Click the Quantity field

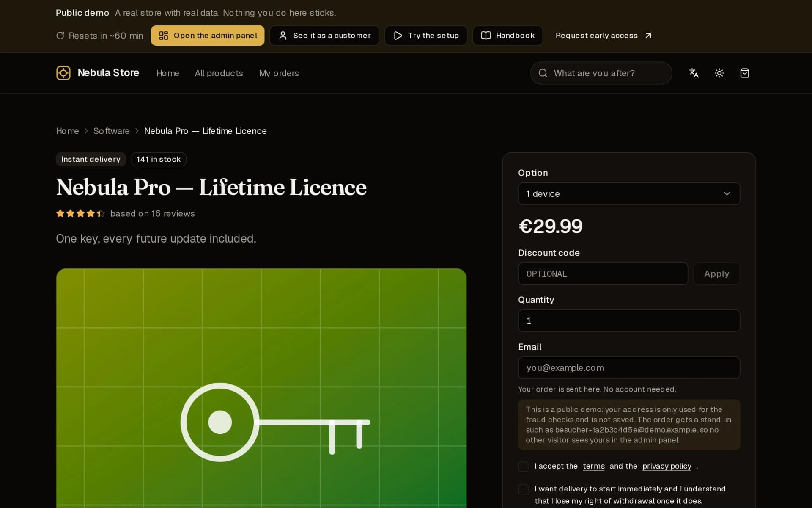(x=629, y=320)
